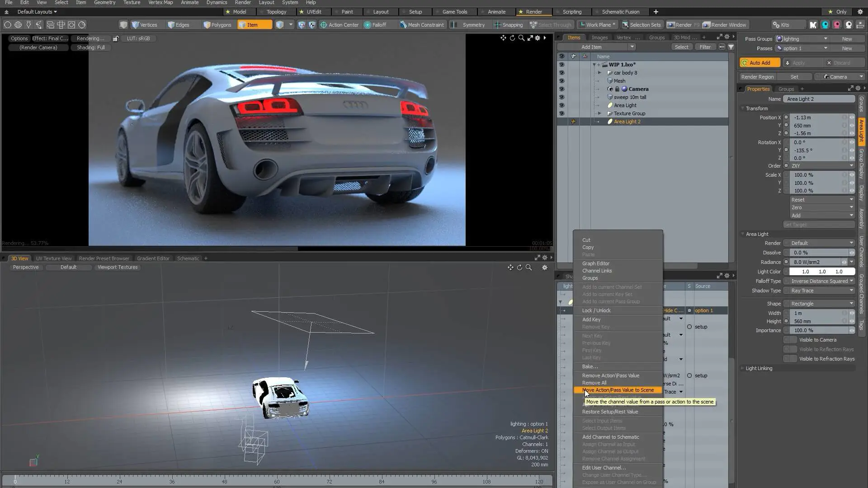Switch to the Topology layout tab

[x=276, y=12]
